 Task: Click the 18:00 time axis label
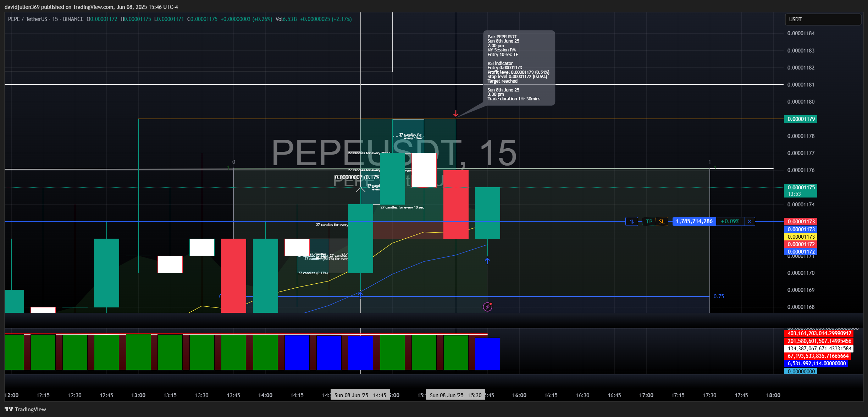tap(773, 395)
